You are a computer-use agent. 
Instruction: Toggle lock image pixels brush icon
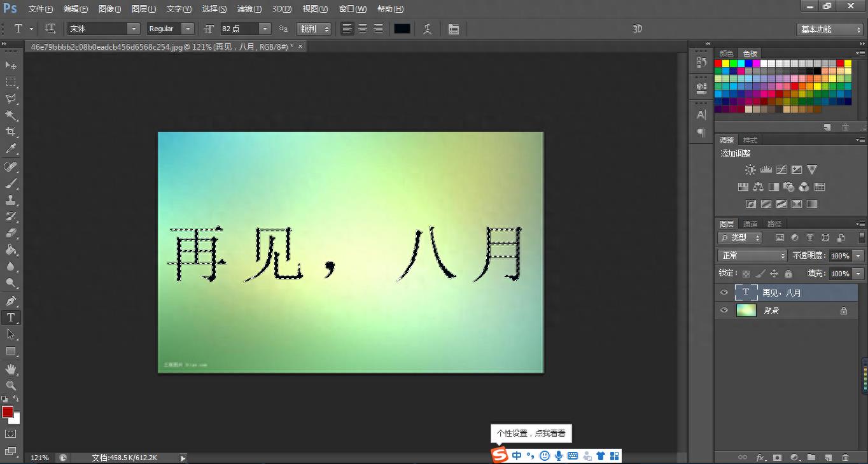760,274
